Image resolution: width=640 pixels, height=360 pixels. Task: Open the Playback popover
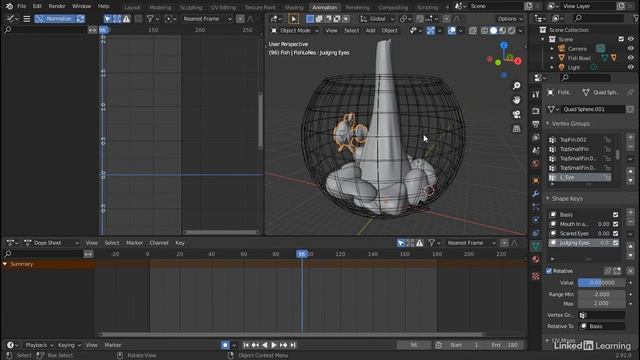coord(39,345)
